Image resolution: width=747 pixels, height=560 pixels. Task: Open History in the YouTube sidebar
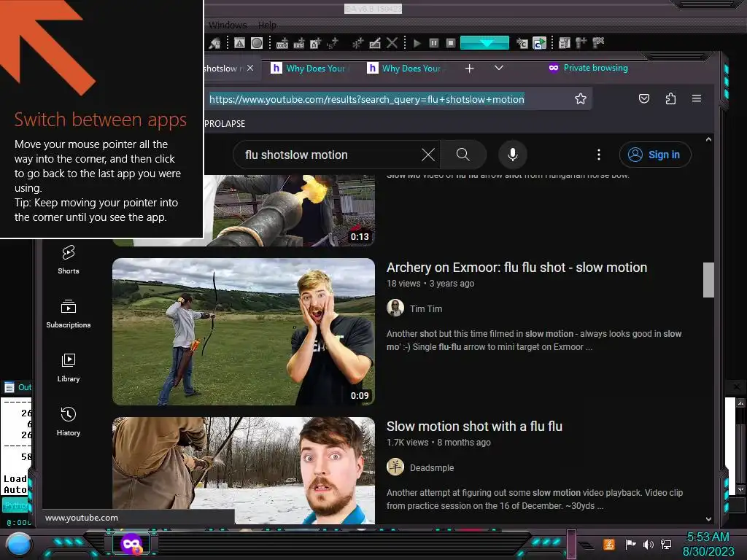(69, 421)
